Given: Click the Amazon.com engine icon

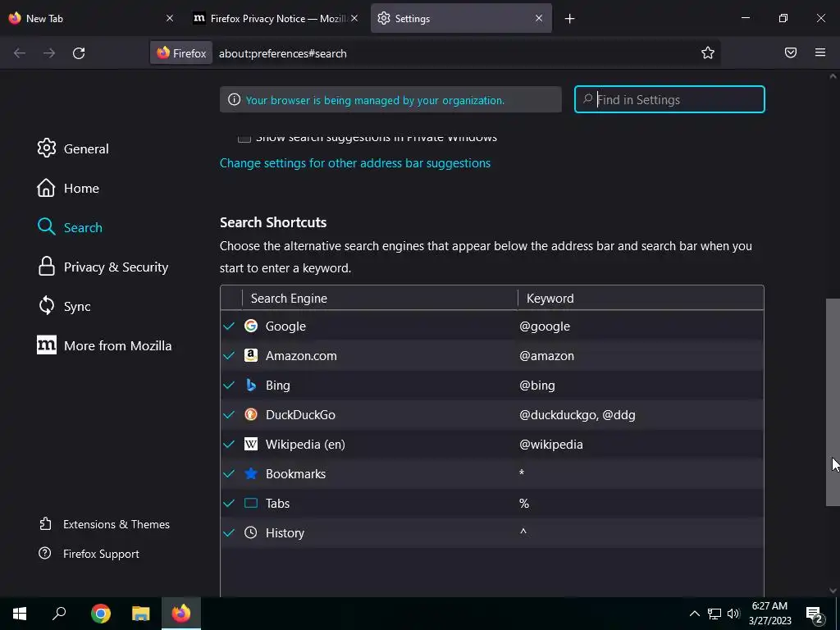Looking at the screenshot, I should (251, 355).
